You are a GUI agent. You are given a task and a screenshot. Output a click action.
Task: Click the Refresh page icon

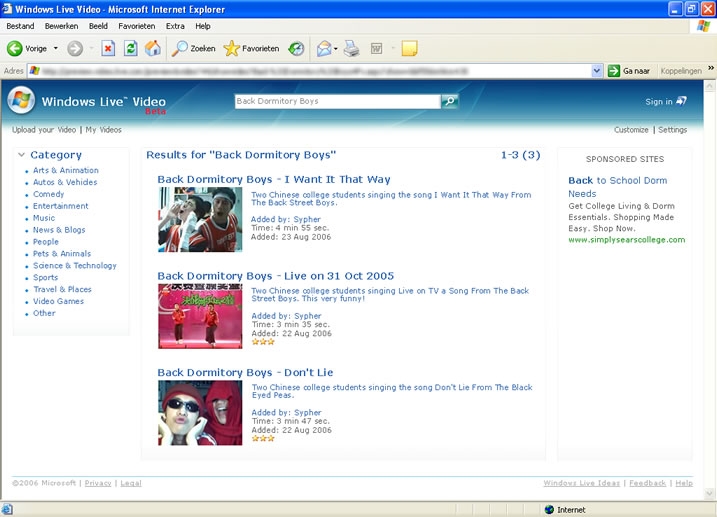(x=131, y=48)
